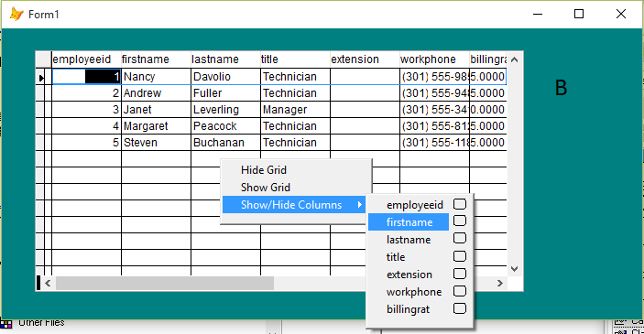The image size is (644, 334).
Task: Click the grid's horizontal scroll right arrow
Action: click(x=500, y=283)
